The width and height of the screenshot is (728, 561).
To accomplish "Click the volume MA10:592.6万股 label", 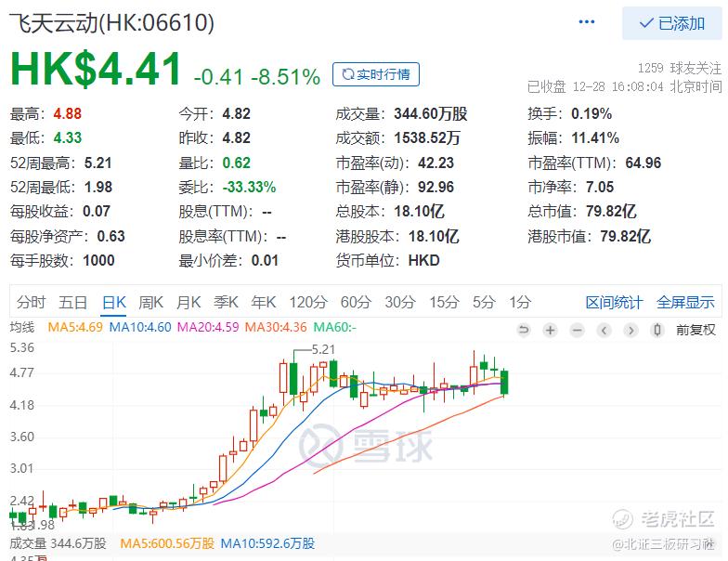I will tap(267, 542).
